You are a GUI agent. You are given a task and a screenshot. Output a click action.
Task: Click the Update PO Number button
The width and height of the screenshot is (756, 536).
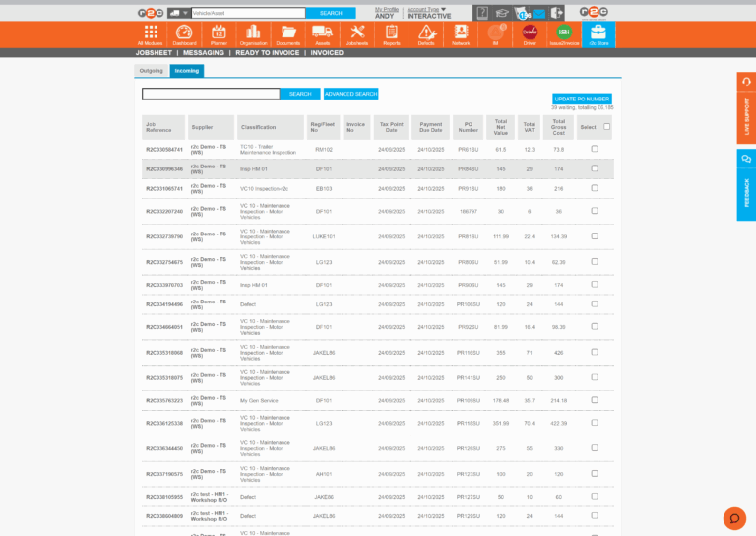click(x=582, y=99)
